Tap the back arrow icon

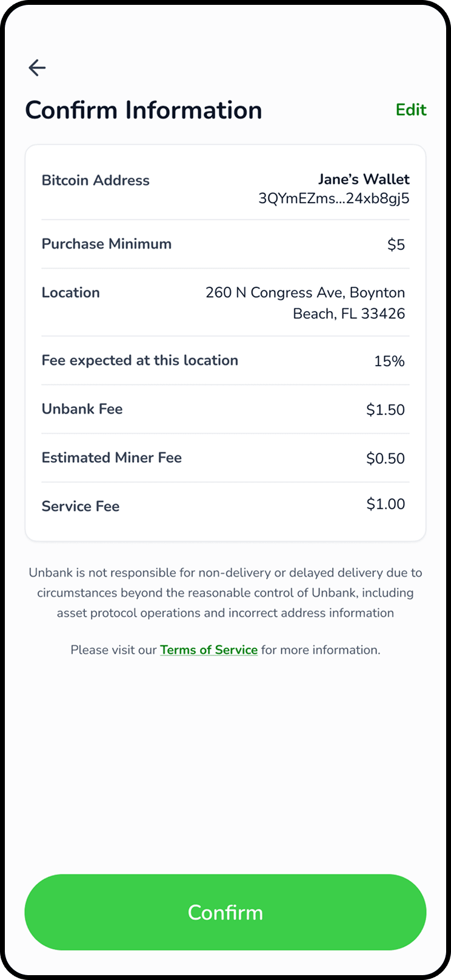pyautogui.click(x=37, y=67)
